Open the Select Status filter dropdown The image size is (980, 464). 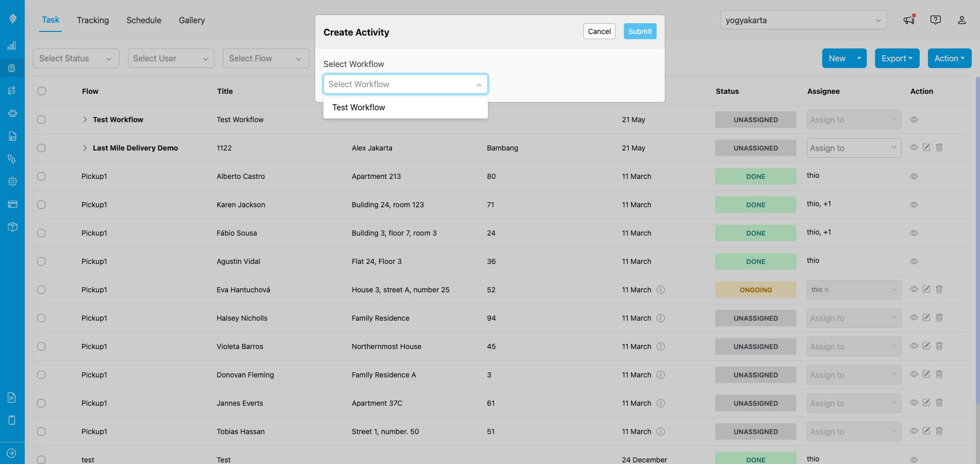tap(76, 58)
